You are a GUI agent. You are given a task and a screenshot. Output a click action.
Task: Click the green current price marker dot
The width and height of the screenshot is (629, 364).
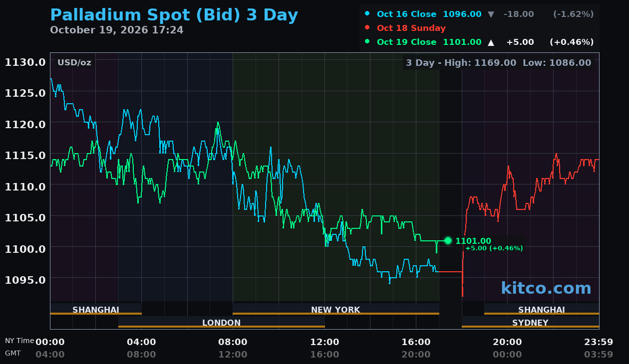(448, 241)
